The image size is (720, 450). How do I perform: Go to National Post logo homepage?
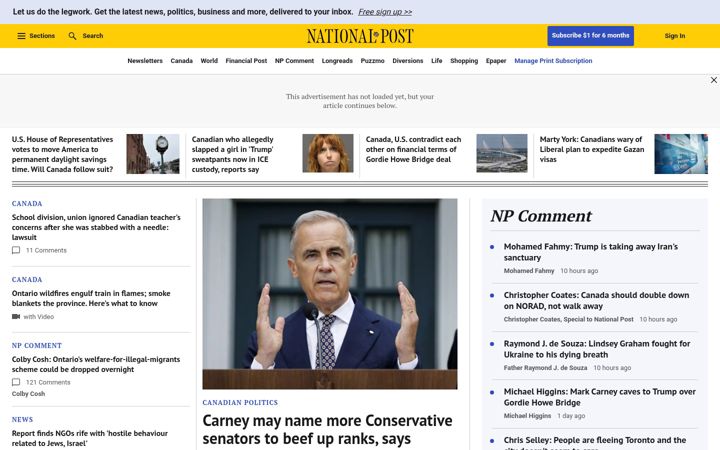coord(360,36)
